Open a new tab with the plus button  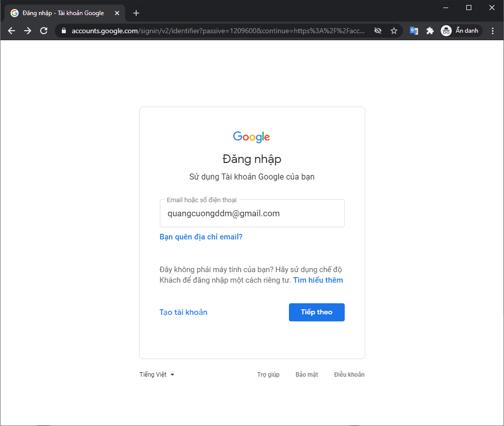coord(136,13)
